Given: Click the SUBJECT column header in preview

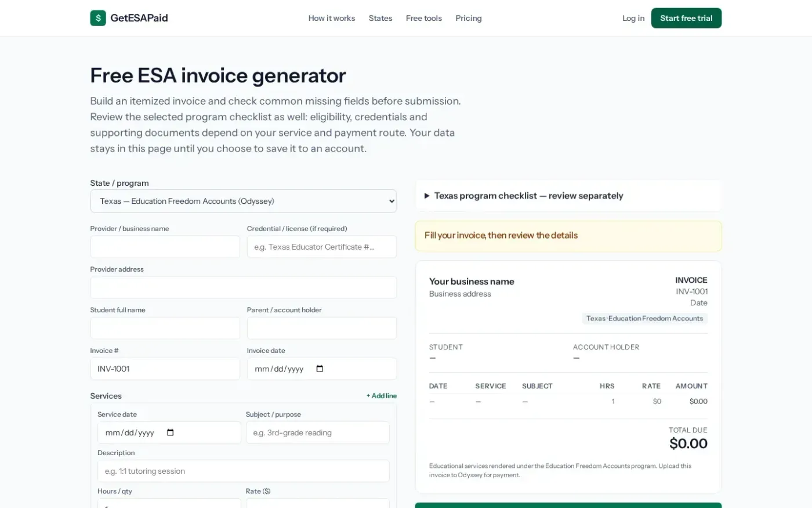Looking at the screenshot, I should [x=537, y=386].
